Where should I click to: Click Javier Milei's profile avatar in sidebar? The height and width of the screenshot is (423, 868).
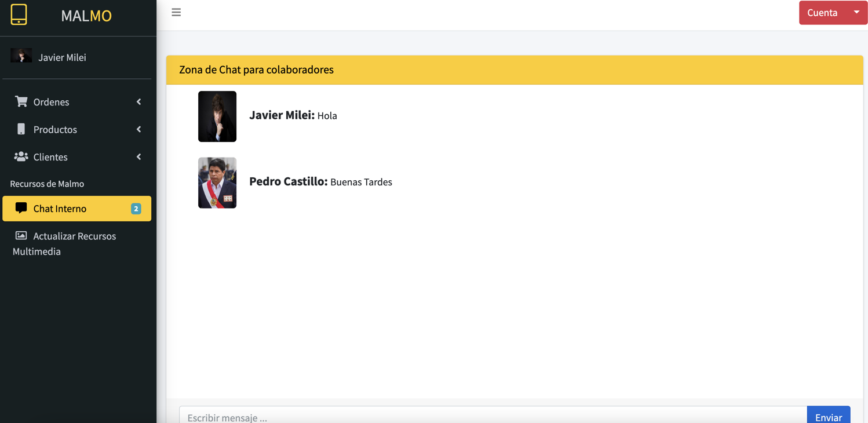coord(21,55)
